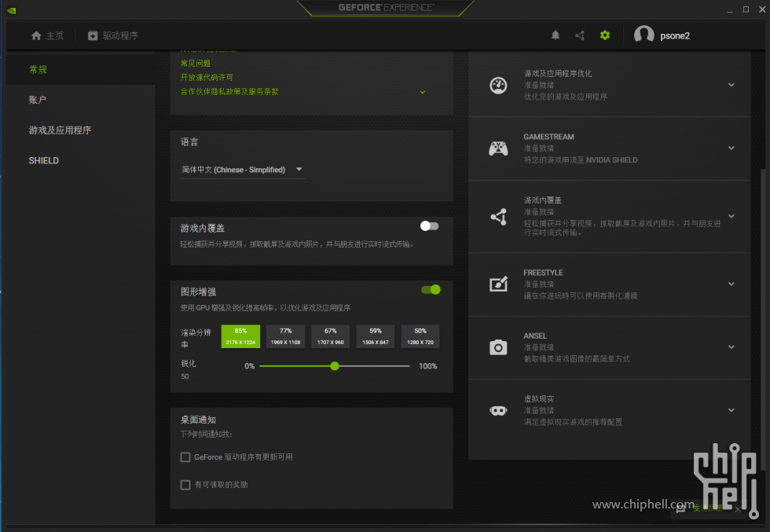Image resolution: width=770 pixels, height=532 pixels.
Task: Check 有可领取的奖励 checkbox
Action: [x=185, y=485]
